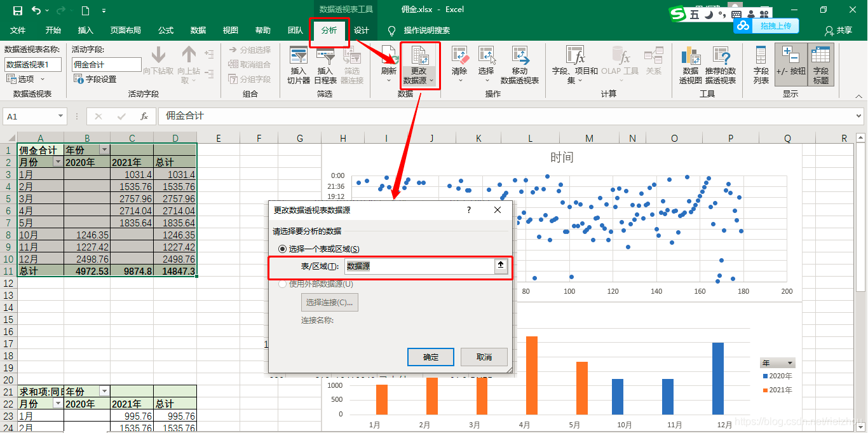Choose the 使用外部数据源 option
868x433 pixels.
pos(281,284)
